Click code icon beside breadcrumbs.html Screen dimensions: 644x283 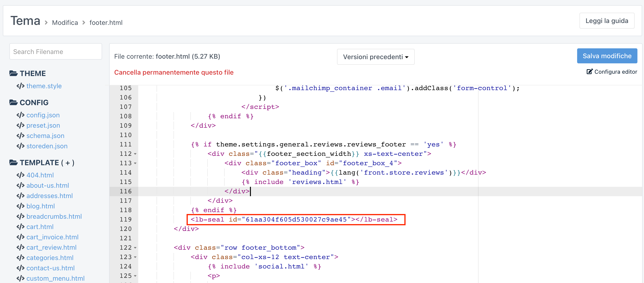click(20, 216)
